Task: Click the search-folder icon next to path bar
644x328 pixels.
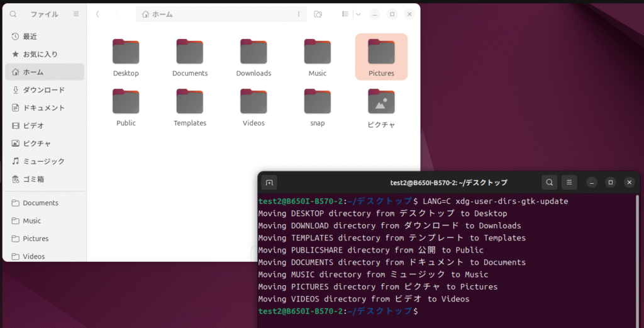Action: (x=318, y=14)
